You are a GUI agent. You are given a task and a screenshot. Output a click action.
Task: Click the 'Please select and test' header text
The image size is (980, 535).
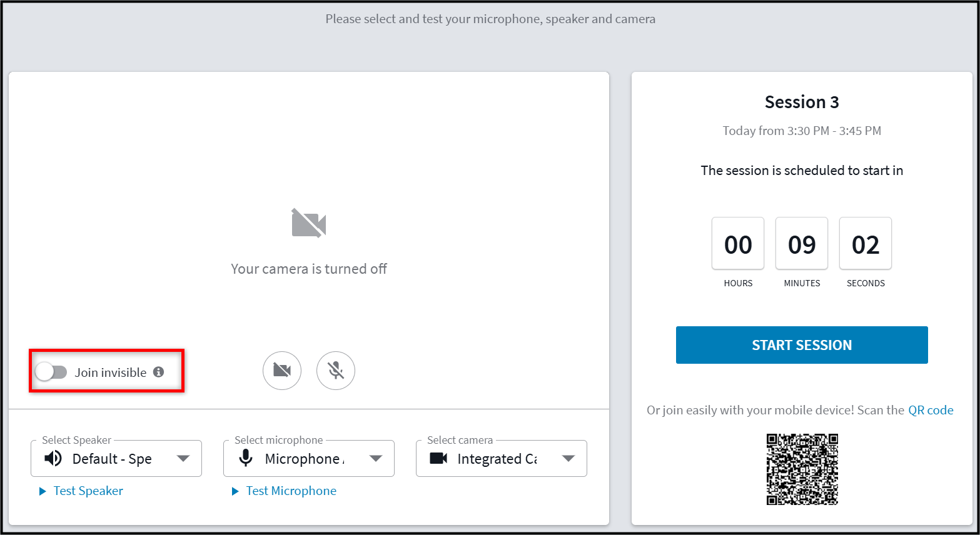point(490,19)
